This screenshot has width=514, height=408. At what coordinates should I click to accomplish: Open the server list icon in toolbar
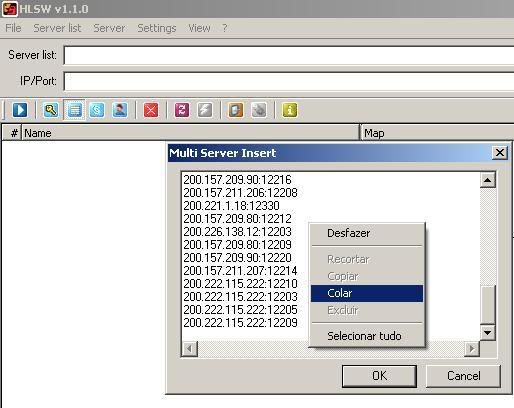click(x=74, y=110)
